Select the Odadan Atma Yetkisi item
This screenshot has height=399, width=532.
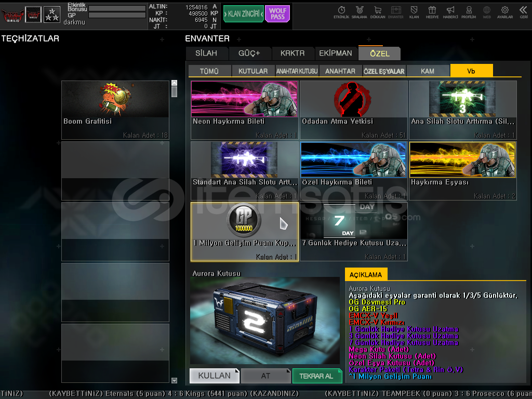click(x=353, y=110)
